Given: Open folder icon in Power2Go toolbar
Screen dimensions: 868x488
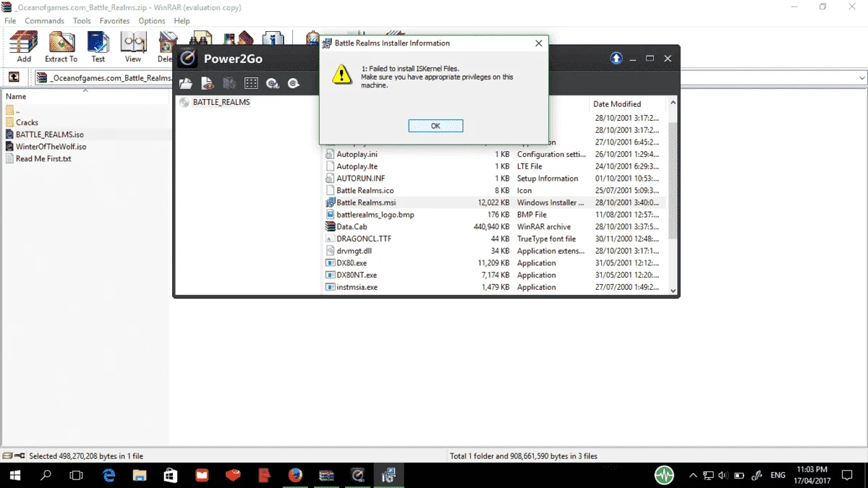Looking at the screenshot, I should (186, 83).
